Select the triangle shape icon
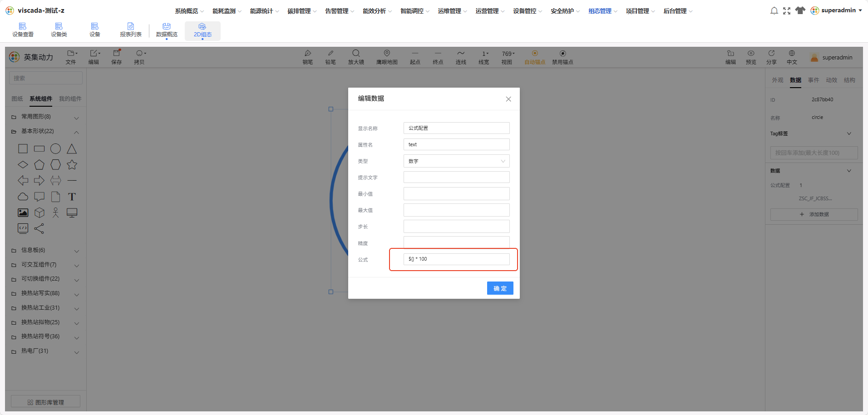The image size is (868, 415). point(72,149)
